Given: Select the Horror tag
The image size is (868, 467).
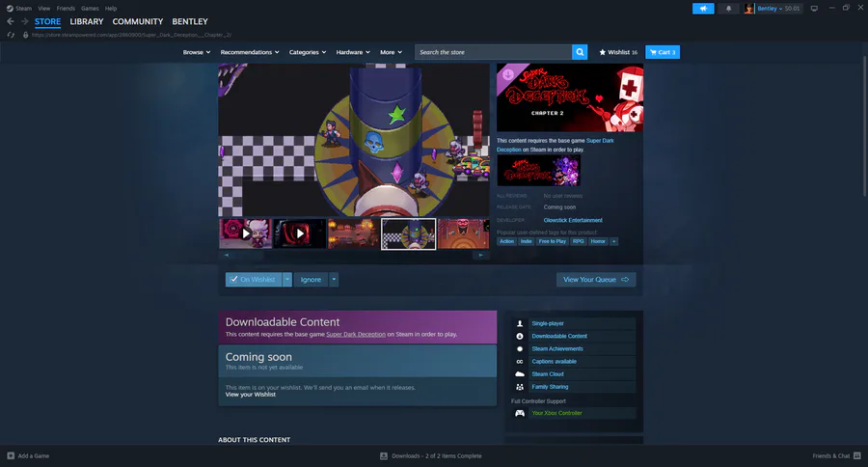Looking at the screenshot, I should [598, 241].
